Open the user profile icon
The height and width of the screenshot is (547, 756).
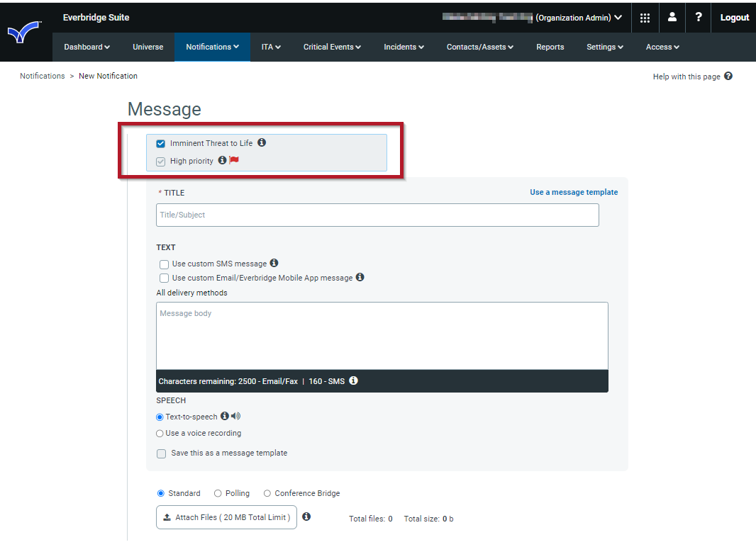coord(672,17)
